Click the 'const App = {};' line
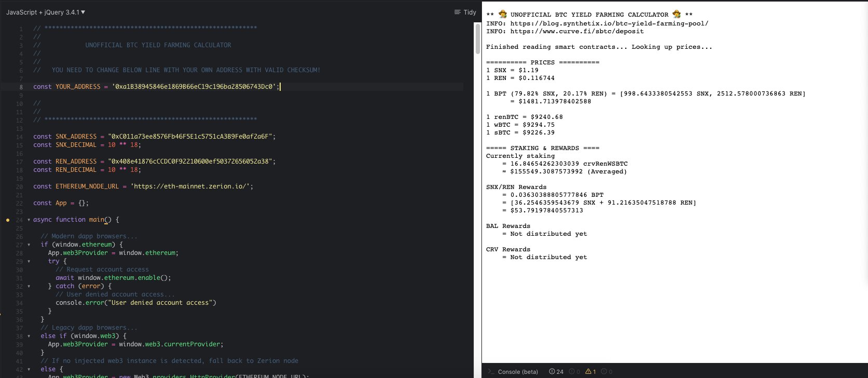 [61, 203]
